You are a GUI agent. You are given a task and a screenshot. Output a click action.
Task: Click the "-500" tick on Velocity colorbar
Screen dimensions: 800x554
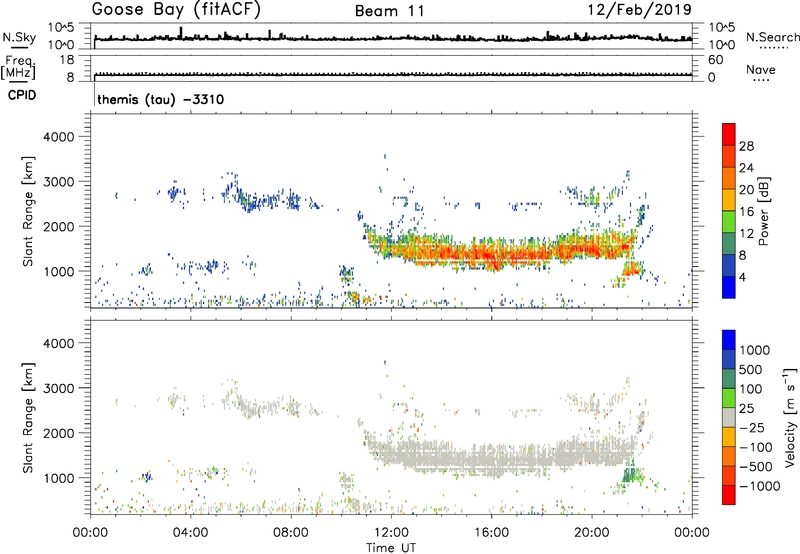click(x=756, y=466)
